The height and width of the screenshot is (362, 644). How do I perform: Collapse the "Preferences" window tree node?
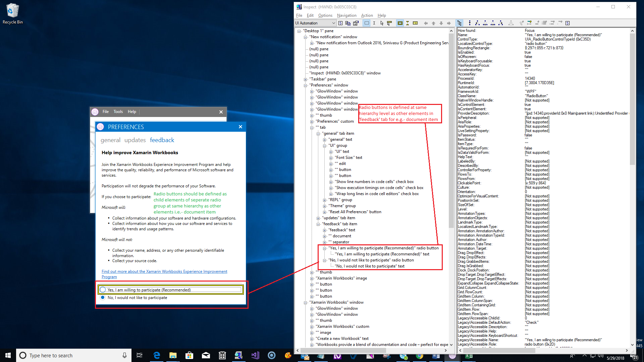[x=306, y=85]
